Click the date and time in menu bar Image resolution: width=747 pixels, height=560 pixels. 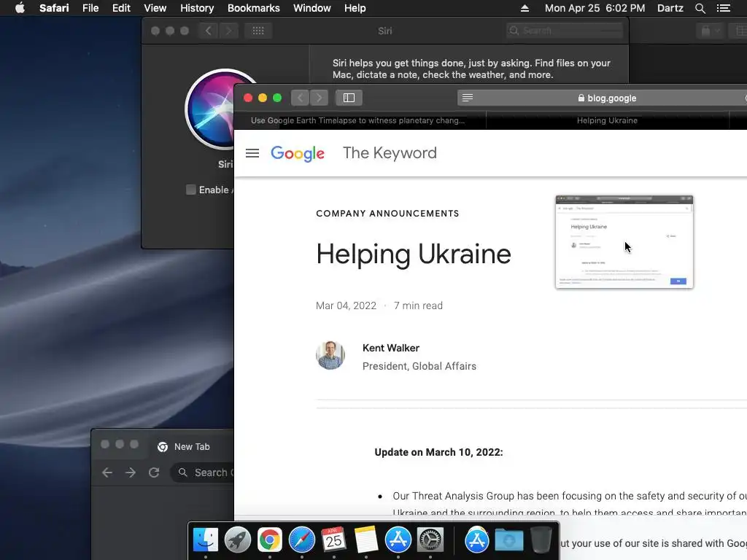(595, 8)
